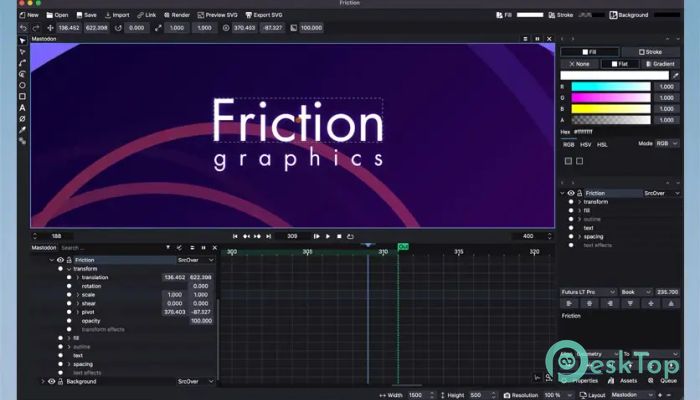Open Background layer SrcOver blend dropdown
The height and width of the screenshot is (400, 700).
point(196,382)
